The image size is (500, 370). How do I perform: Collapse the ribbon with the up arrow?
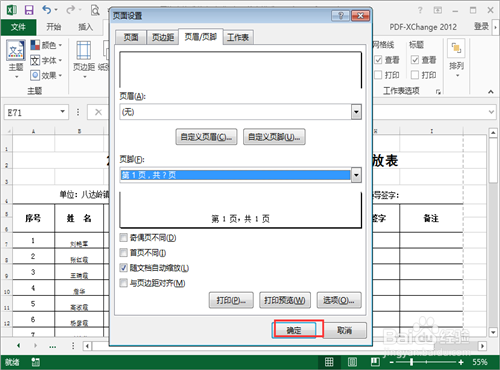[x=491, y=92]
